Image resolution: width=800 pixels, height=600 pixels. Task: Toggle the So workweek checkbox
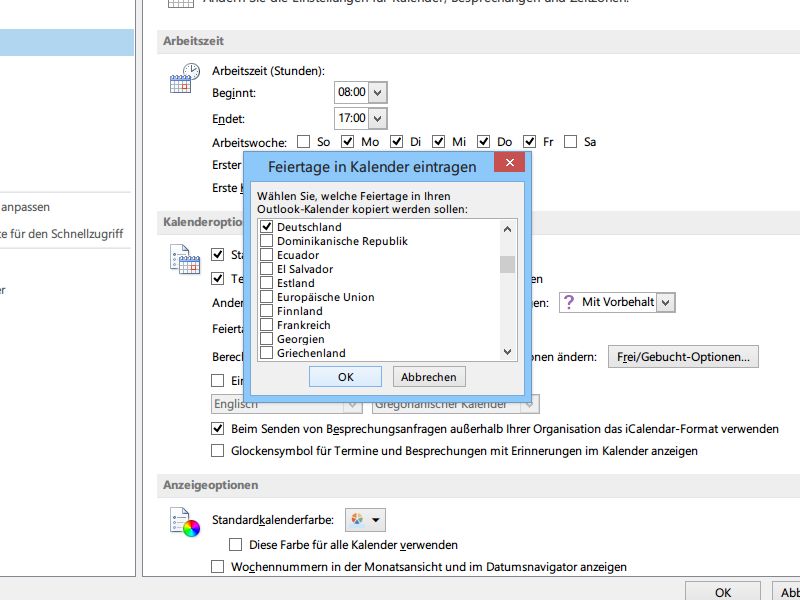coord(304,141)
